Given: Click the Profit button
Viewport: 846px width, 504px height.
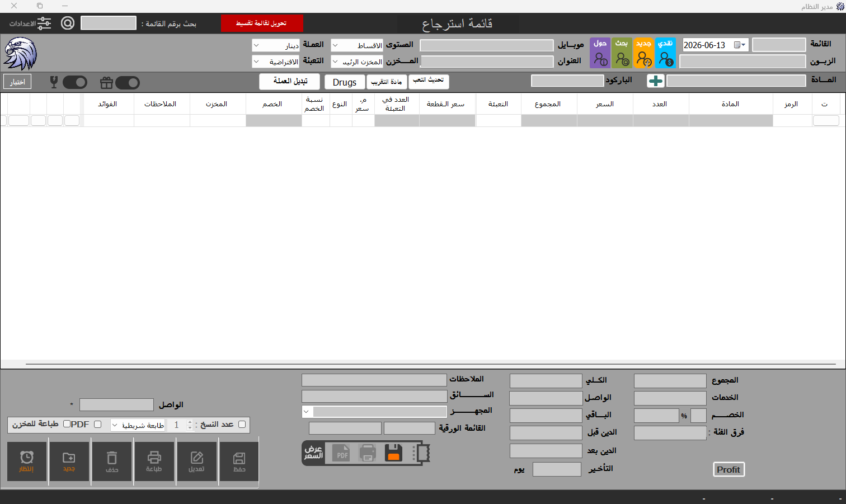Looking at the screenshot, I should (x=728, y=469).
